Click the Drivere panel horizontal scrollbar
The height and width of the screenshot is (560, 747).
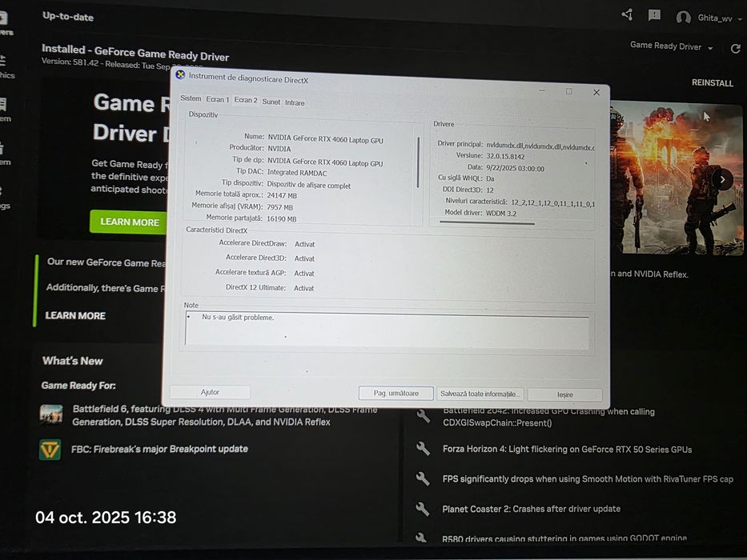coord(487,223)
